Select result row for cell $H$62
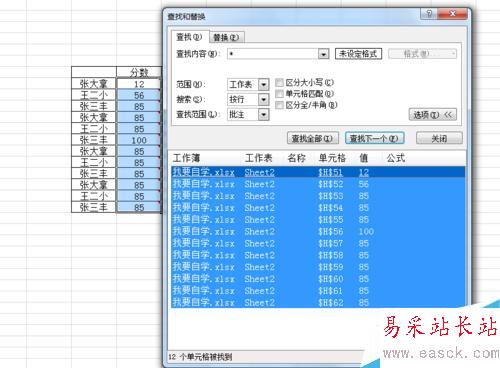This screenshot has height=368, width=500. pyautogui.click(x=318, y=302)
